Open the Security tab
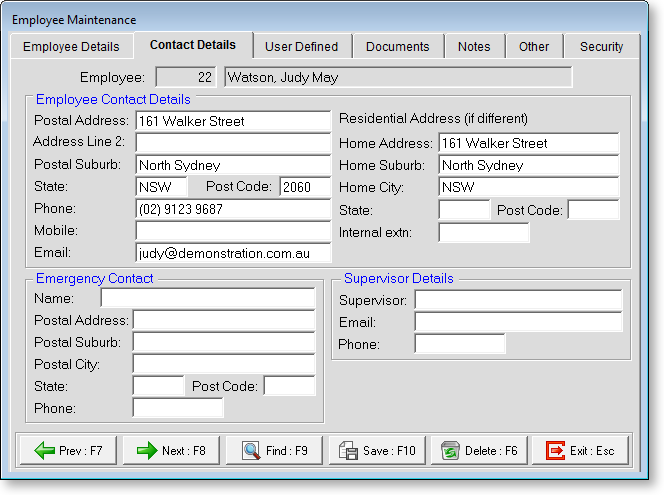The height and width of the screenshot is (495, 664). 601,46
